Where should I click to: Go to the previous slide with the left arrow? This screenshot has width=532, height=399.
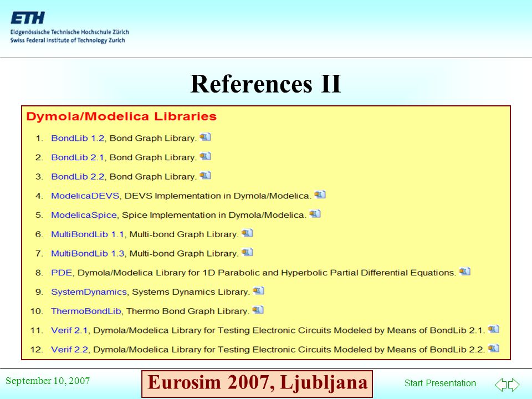click(501, 385)
